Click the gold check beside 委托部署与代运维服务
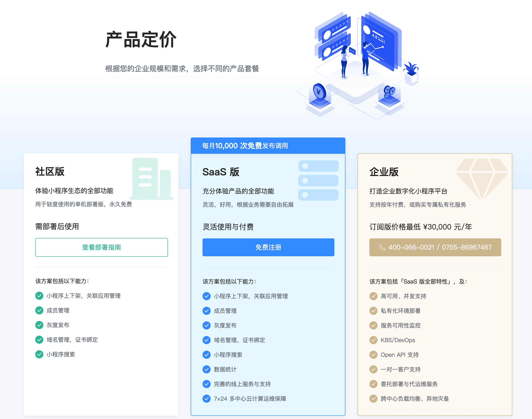532x419 pixels. point(373,384)
